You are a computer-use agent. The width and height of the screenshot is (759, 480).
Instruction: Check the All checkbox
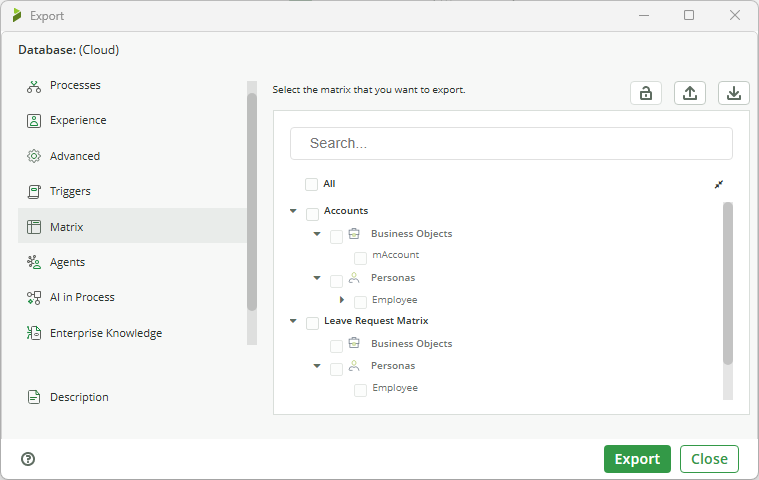(x=311, y=184)
